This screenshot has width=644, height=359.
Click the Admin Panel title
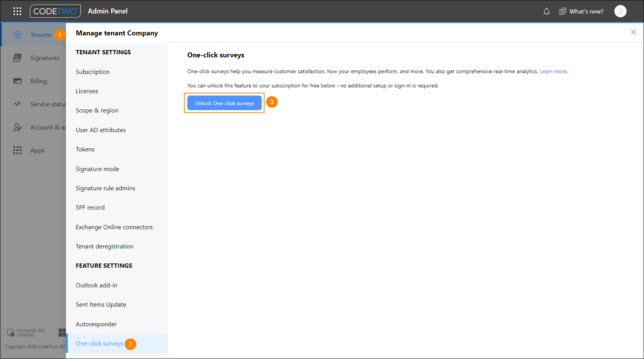point(108,11)
